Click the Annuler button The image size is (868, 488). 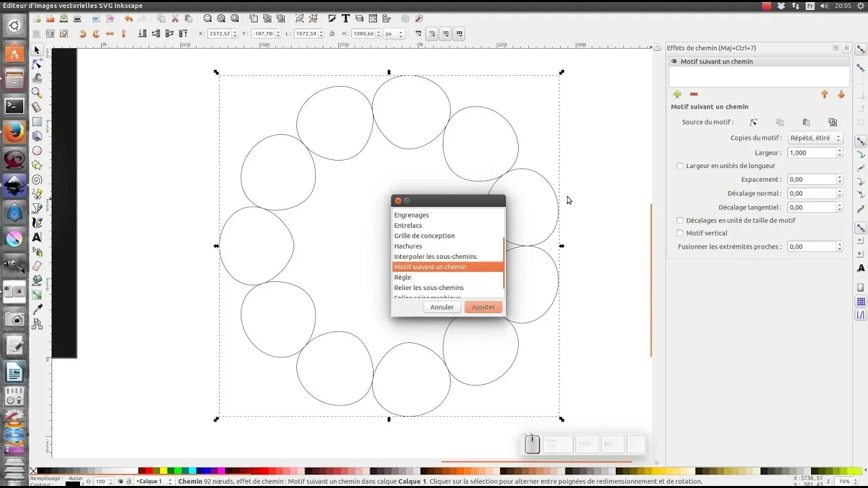point(442,307)
